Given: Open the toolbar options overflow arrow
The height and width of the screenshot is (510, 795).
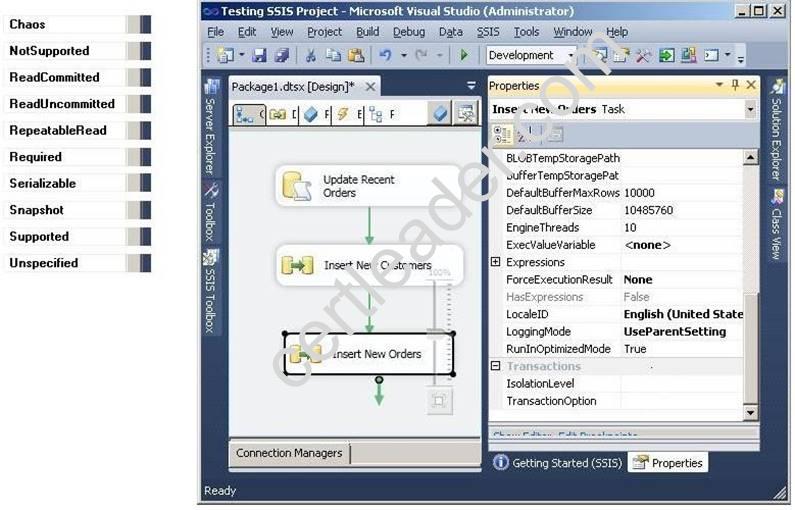Looking at the screenshot, I should coord(740,58).
